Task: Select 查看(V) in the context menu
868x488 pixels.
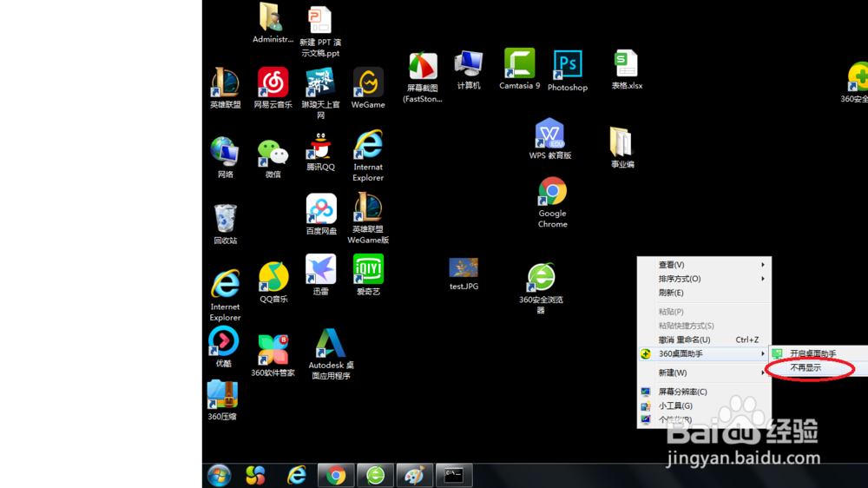Action: 704,265
